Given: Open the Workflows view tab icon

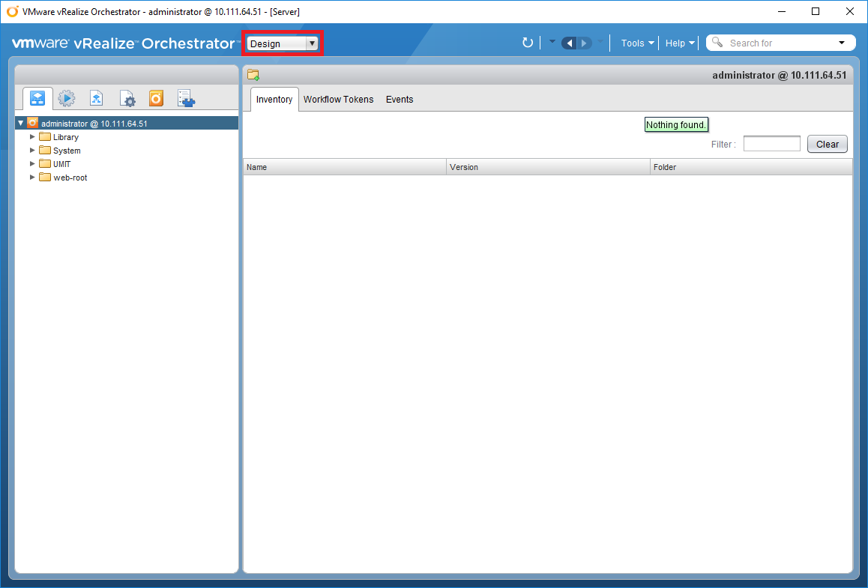Looking at the screenshot, I should coord(37,98).
